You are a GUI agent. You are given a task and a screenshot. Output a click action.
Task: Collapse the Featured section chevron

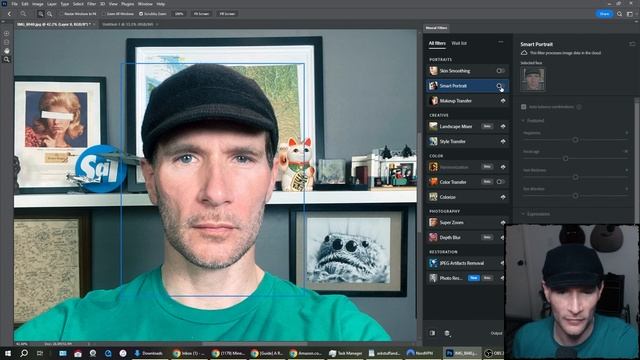tap(523, 121)
